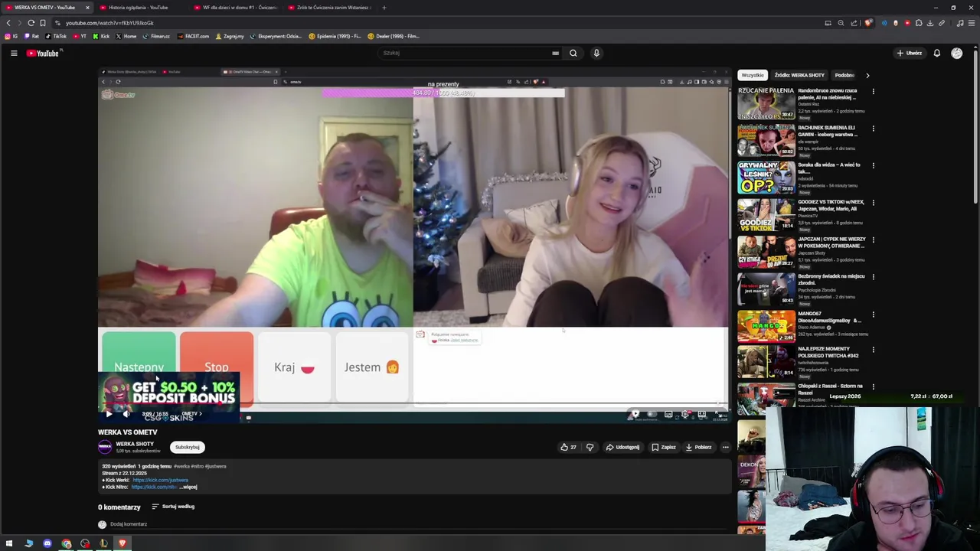The image size is (980, 551).
Task: Open a new browser tab
Action: coord(384,8)
